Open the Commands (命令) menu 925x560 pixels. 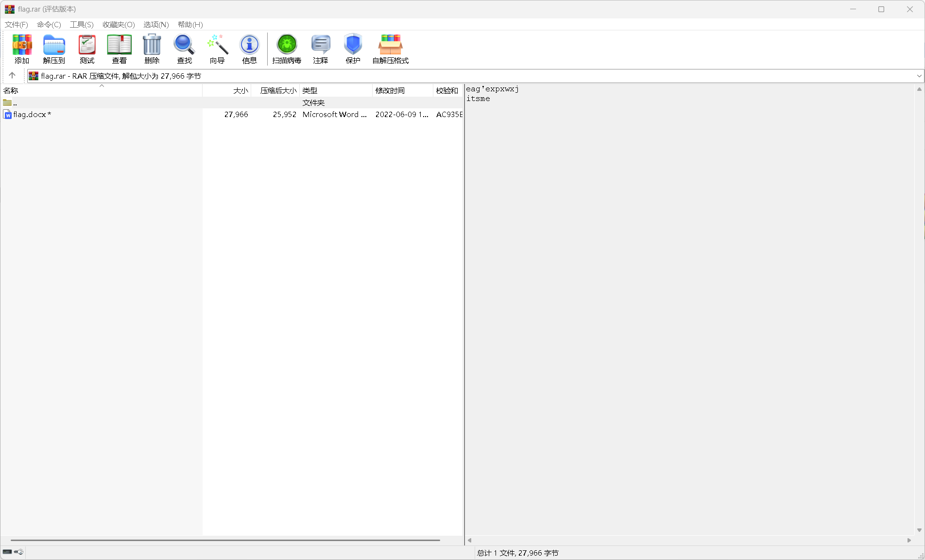(49, 24)
